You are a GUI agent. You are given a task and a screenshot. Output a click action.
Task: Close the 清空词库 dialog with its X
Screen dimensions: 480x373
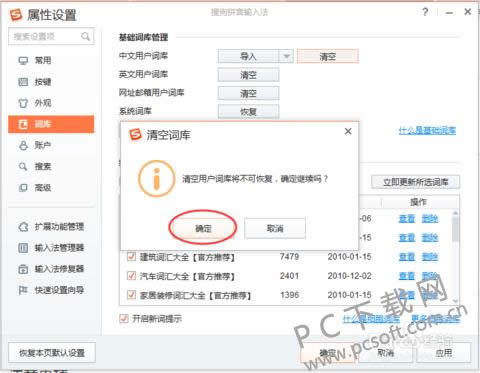coord(348,131)
